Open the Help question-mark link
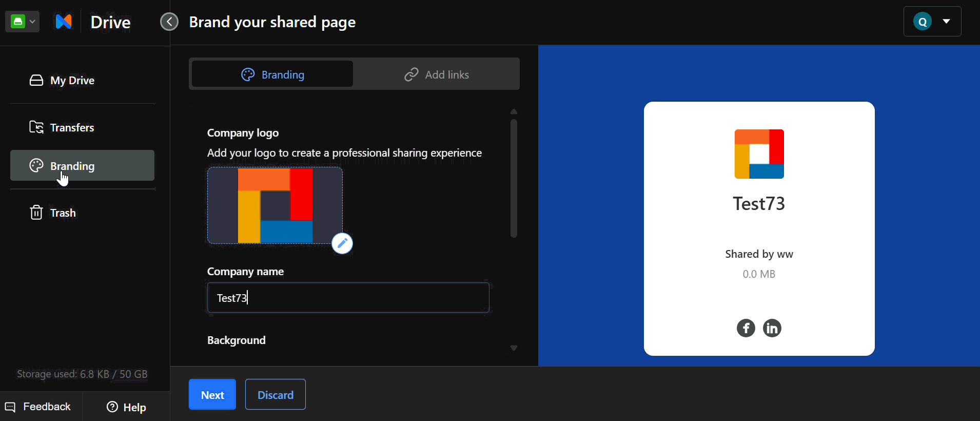980x421 pixels. (126, 407)
